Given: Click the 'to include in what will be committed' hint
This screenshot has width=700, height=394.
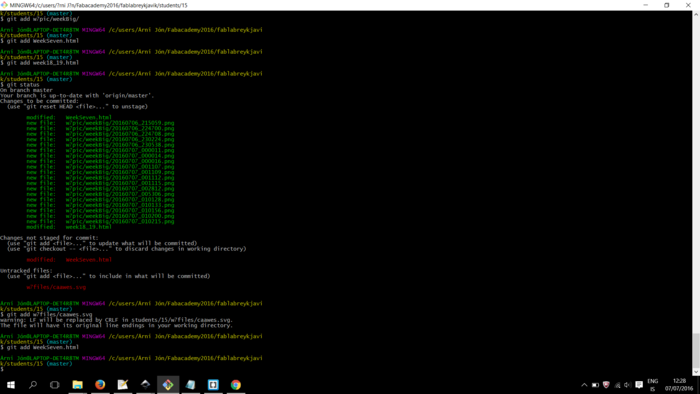Looking at the screenshot, I should pyautogui.click(x=108, y=276).
